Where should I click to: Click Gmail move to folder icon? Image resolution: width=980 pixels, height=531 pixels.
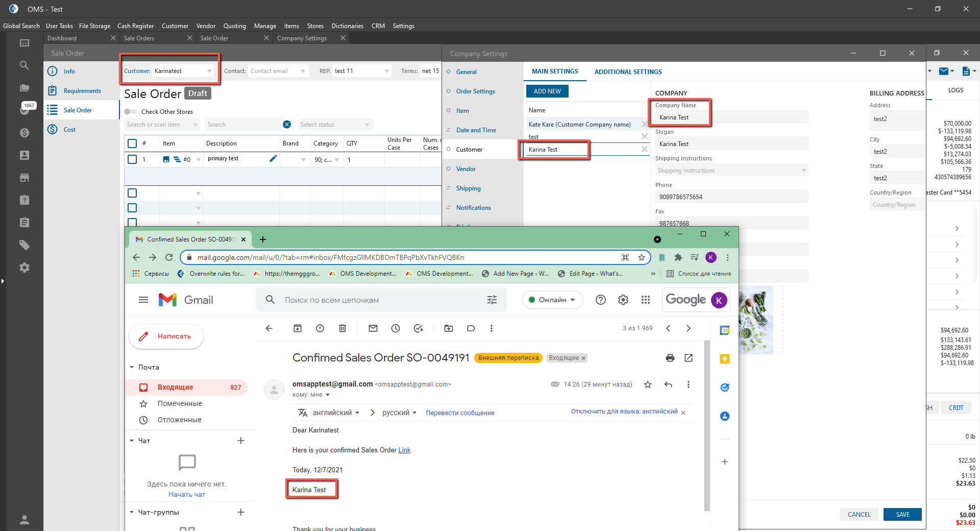click(449, 328)
